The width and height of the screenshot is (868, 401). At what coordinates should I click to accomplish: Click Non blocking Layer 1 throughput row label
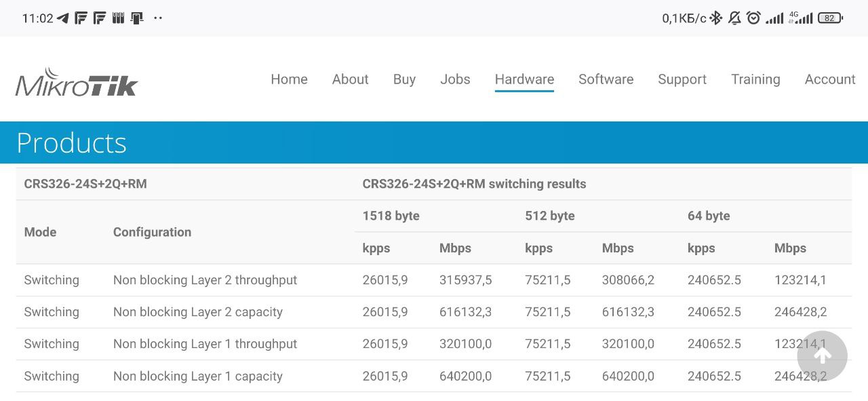(205, 344)
